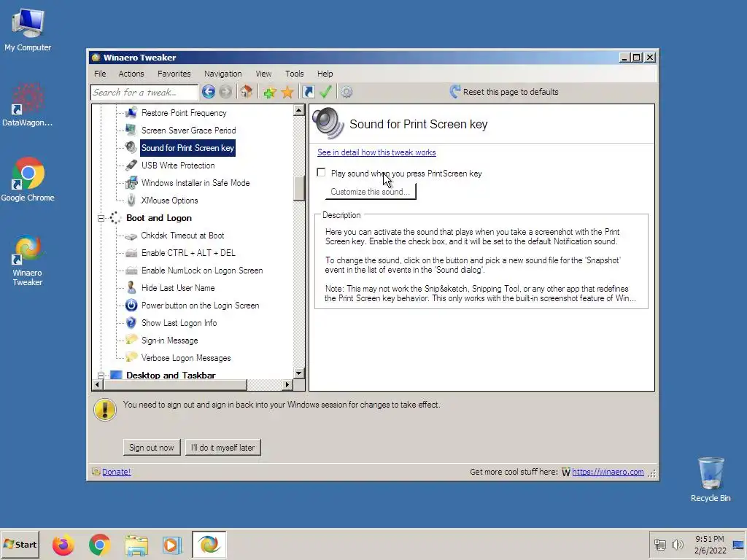Screen dimensions: 747x560
Task: Open Winaero Tweaker desktop shortcut
Action: click(27, 260)
